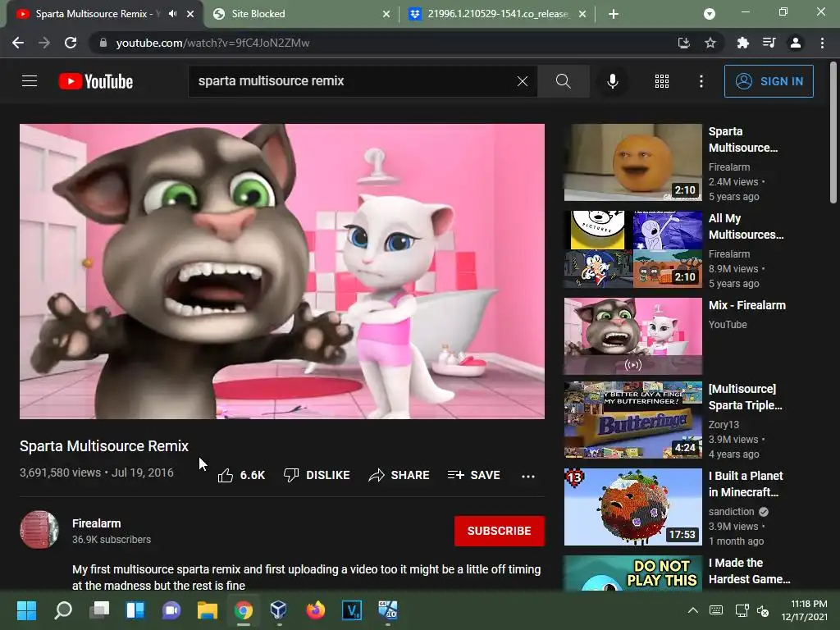This screenshot has height=630, width=840.
Task: Like the video with thumbs up
Action: pyautogui.click(x=241, y=475)
